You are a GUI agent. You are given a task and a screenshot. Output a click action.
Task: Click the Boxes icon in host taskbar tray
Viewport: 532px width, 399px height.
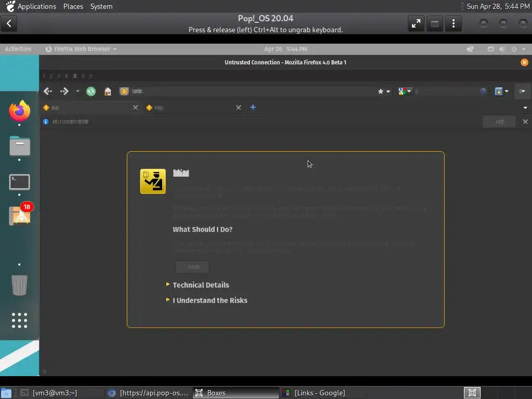pos(472,393)
